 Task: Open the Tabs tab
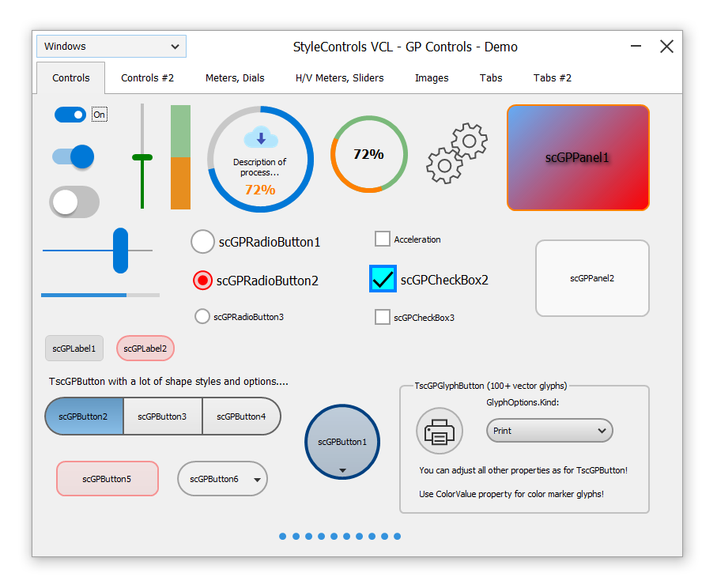click(x=491, y=77)
